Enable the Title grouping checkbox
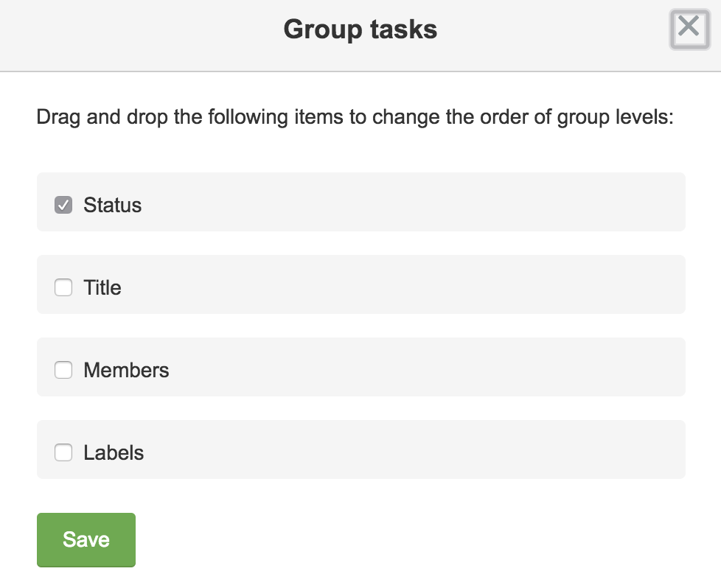 tap(63, 287)
